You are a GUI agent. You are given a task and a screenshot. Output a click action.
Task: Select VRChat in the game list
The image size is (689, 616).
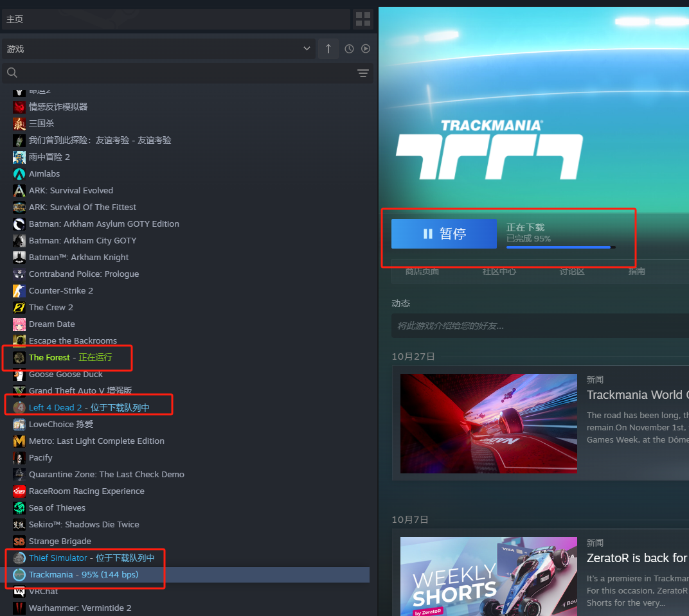(x=44, y=592)
